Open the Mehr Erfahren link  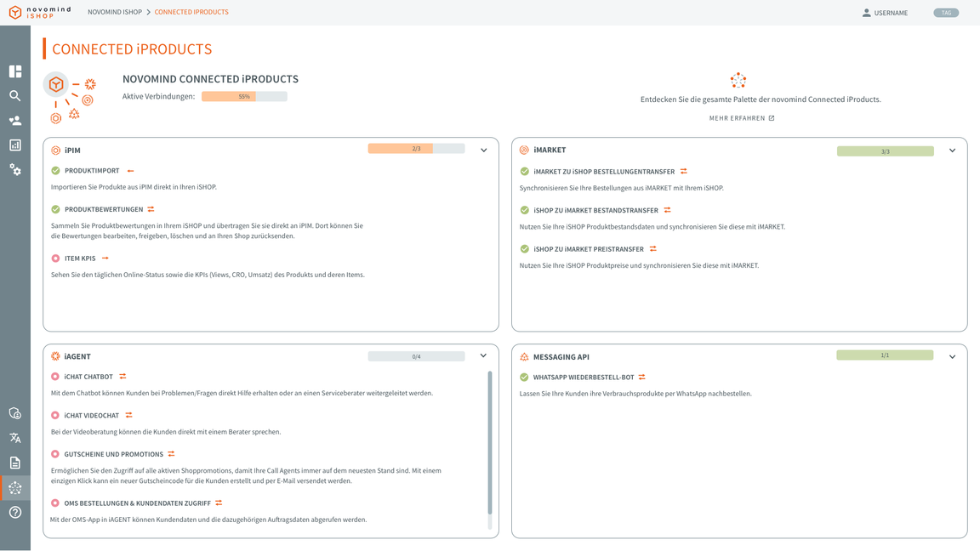pyautogui.click(x=741, y=118)
